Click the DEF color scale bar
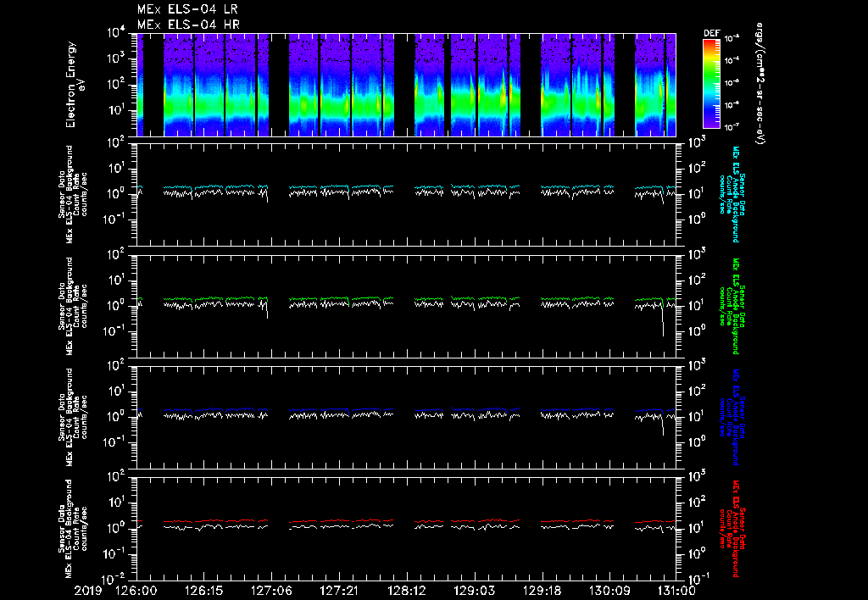The width and height of the screenshot is (868, 600). pos(711,84)
